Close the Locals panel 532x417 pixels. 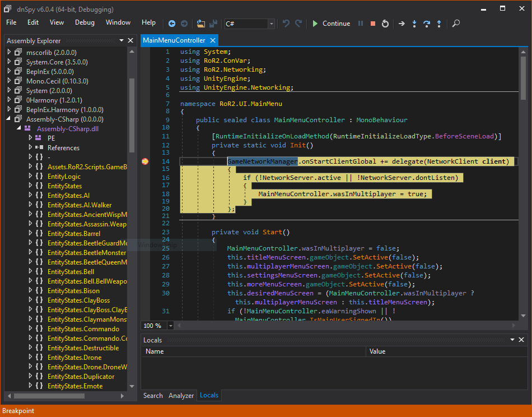(x=521, y=340)
